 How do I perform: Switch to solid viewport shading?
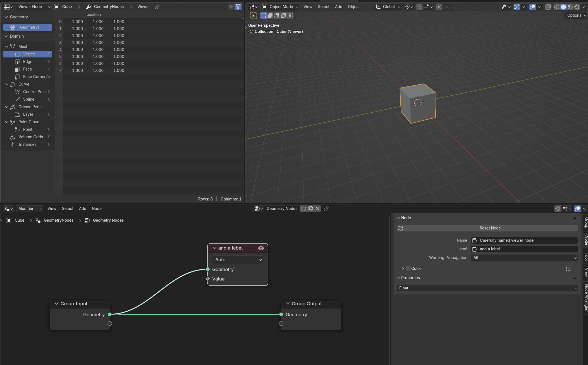point(563,7)
